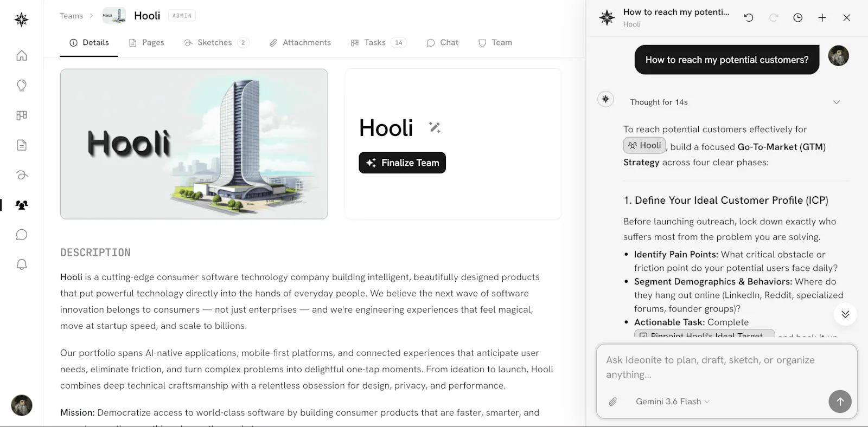This screenshot has height=427, width=868.
Task: Click the Hooli team mention chip
Action: click(644, 145)
